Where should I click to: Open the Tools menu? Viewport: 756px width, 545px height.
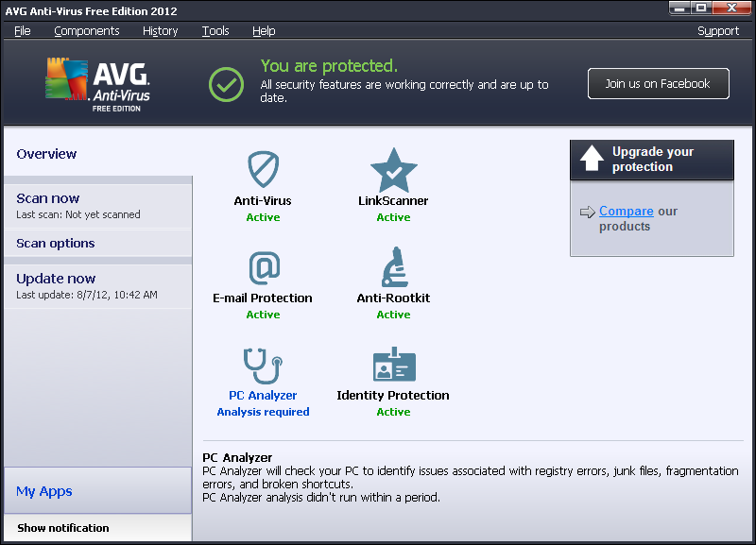click(215, 31)
